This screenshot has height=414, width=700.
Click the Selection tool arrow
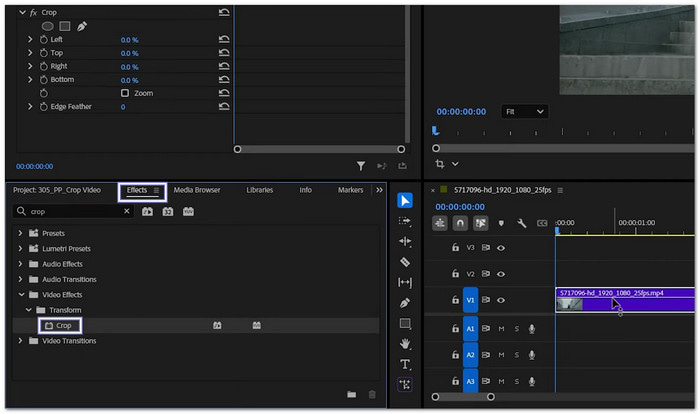(405, 200)
